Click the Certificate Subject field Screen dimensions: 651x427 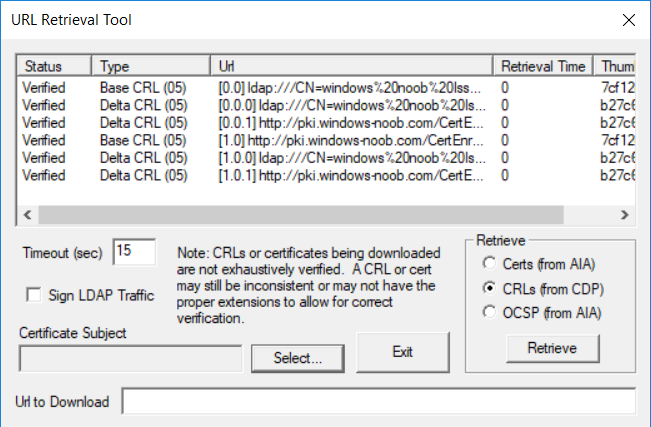130,358
